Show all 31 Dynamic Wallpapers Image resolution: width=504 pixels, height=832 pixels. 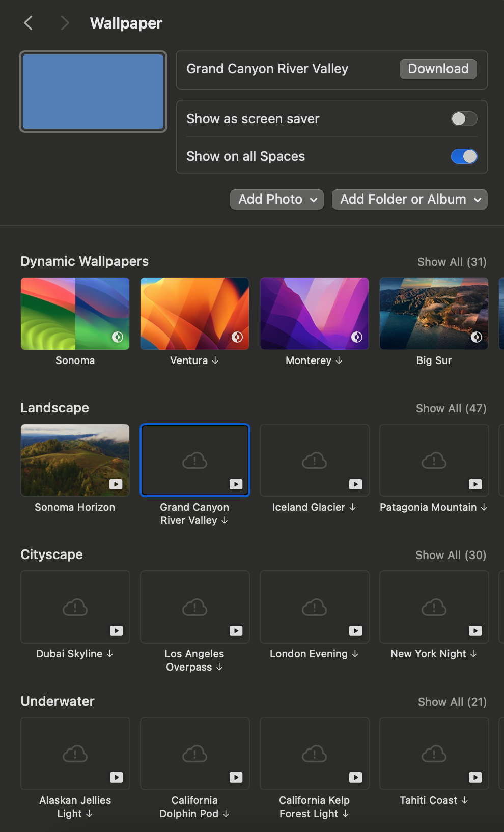coord(452,262)
